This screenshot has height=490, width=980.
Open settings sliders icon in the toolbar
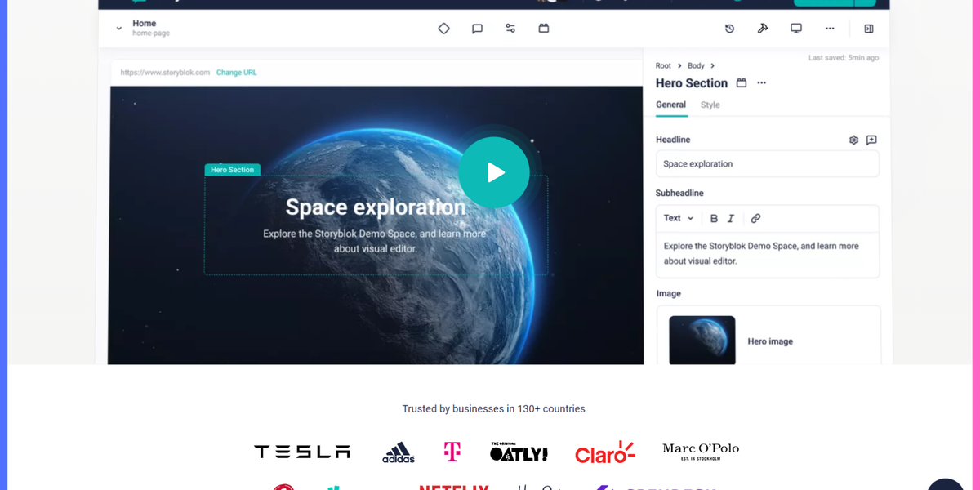coord(510,28)
